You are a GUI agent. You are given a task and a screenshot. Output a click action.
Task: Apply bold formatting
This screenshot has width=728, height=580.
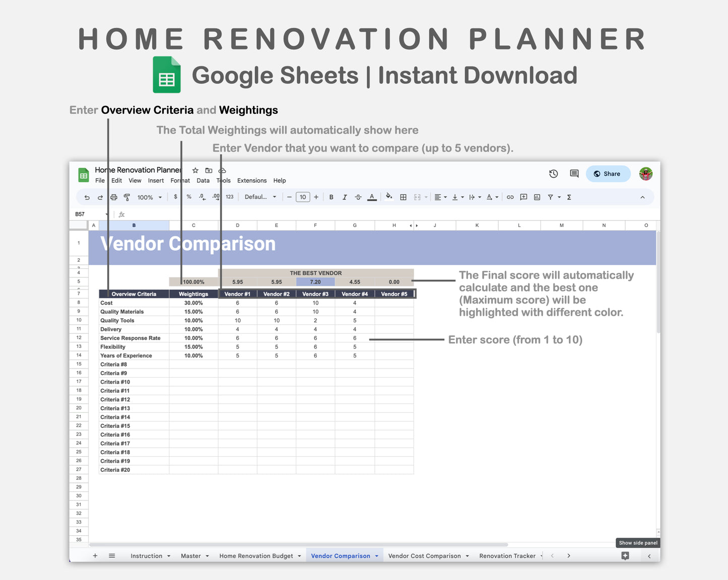tap(331, 197)
